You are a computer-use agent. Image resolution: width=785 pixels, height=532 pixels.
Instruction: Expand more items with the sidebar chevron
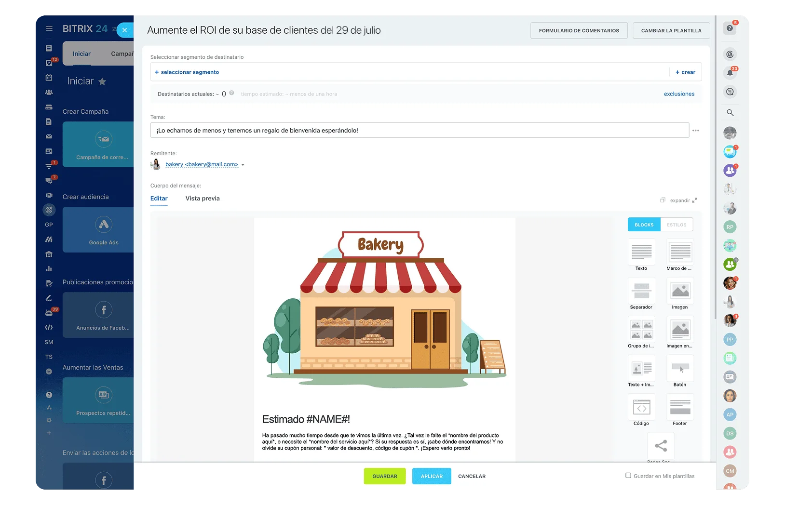tap(49, 372)
